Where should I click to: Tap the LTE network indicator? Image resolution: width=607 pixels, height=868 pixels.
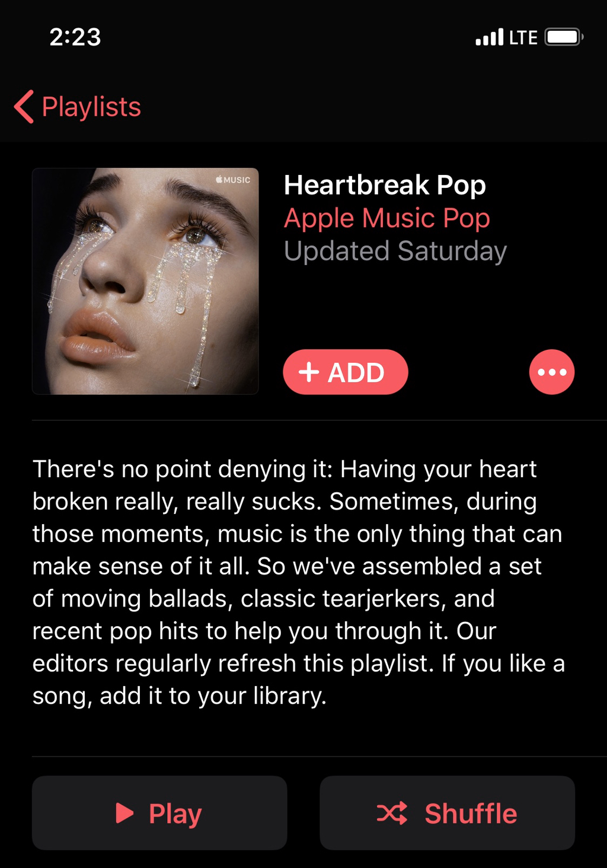coord(523,38)
